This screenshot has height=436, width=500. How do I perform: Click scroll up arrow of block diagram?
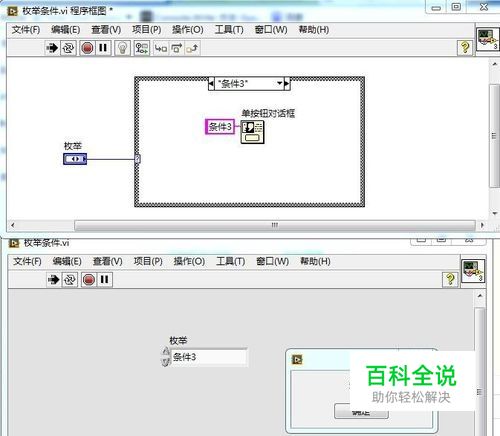coord(494,64)
